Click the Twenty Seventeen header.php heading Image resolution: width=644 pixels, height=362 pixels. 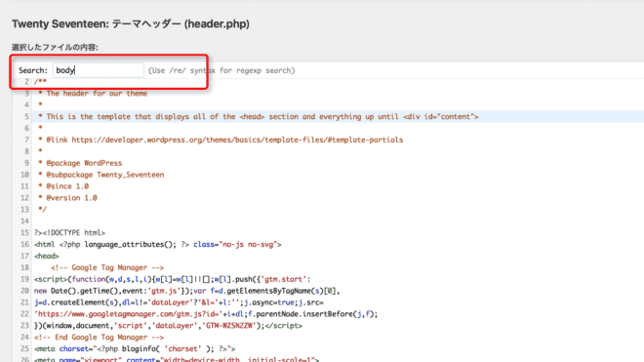131,23
